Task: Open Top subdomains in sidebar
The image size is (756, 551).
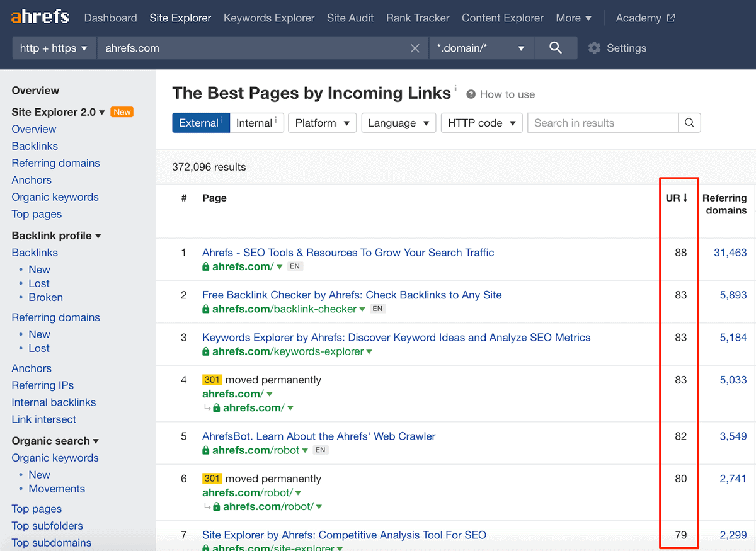Action: (51, 543)
